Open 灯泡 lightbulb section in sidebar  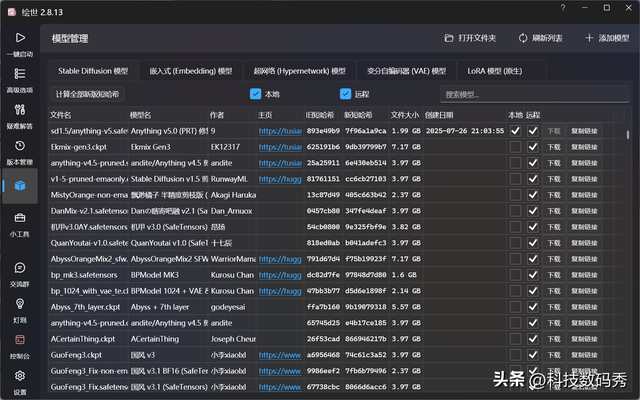click(x=20, y=310)
